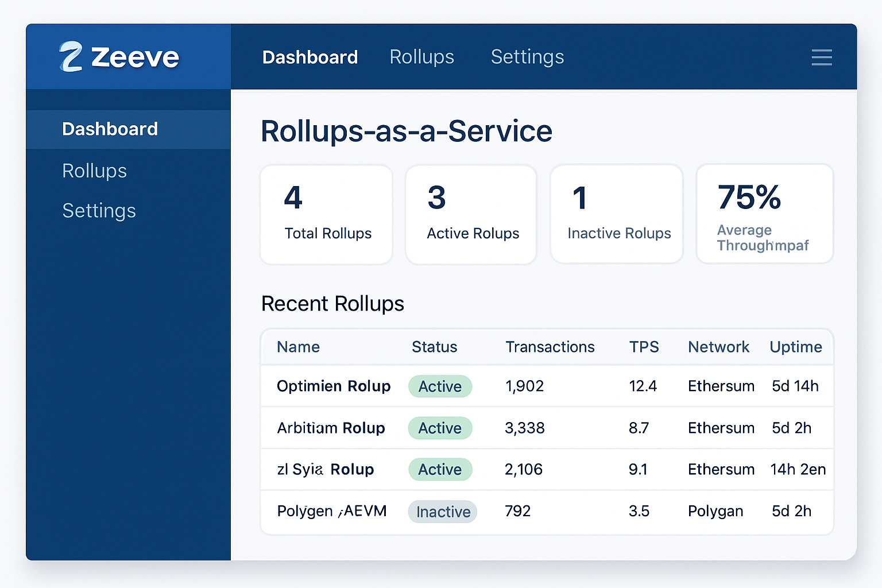This screenshot has width=882, height=588.
Task: Click the Recent Rollups heading
Action: click(332, 304)
